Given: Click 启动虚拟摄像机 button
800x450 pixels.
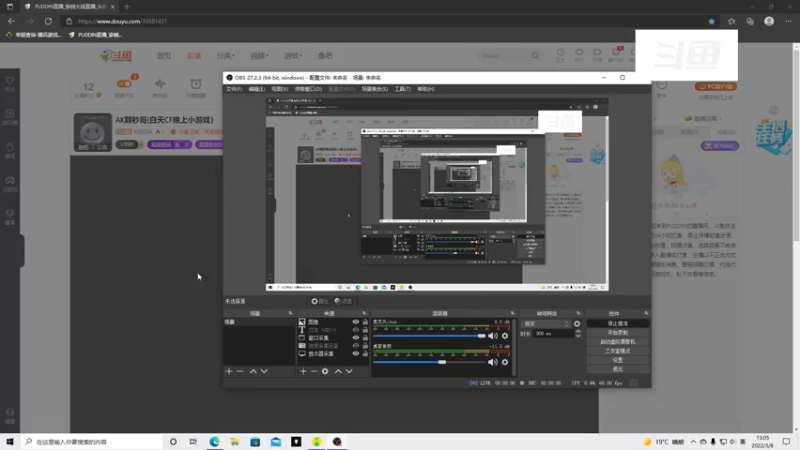Looking at the screenshot, I should click(618, 342).
